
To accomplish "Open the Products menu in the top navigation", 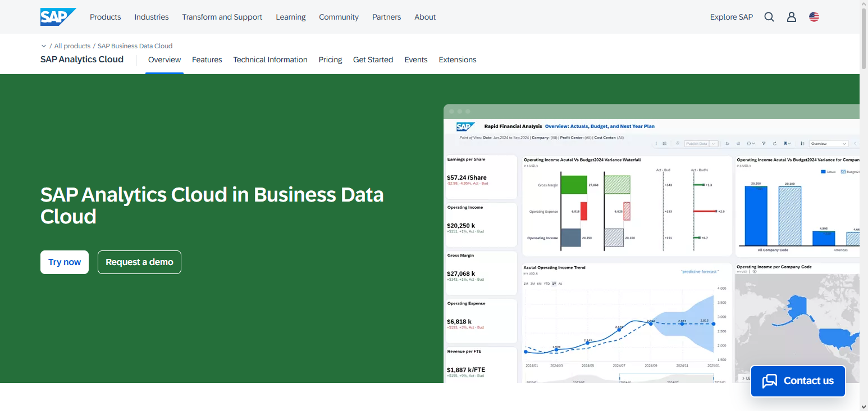I will tap(105, 17).
